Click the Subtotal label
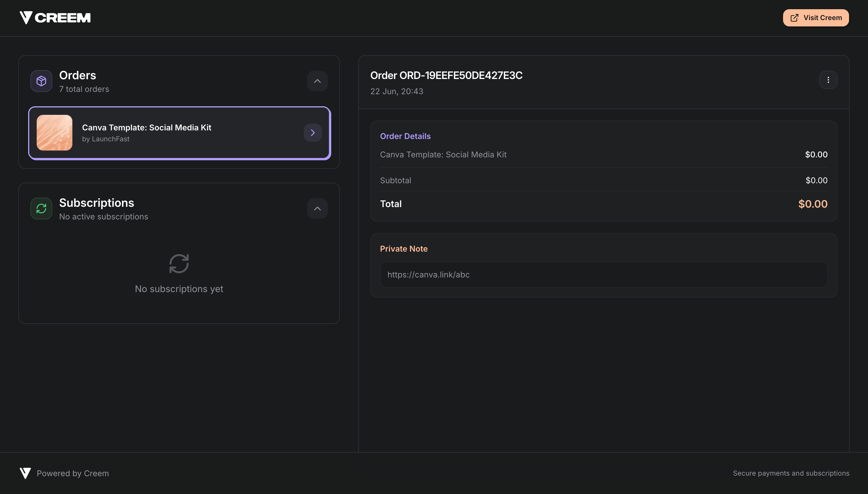The height and width of the screenshot is (494, 868). click(x=395, y=180)
